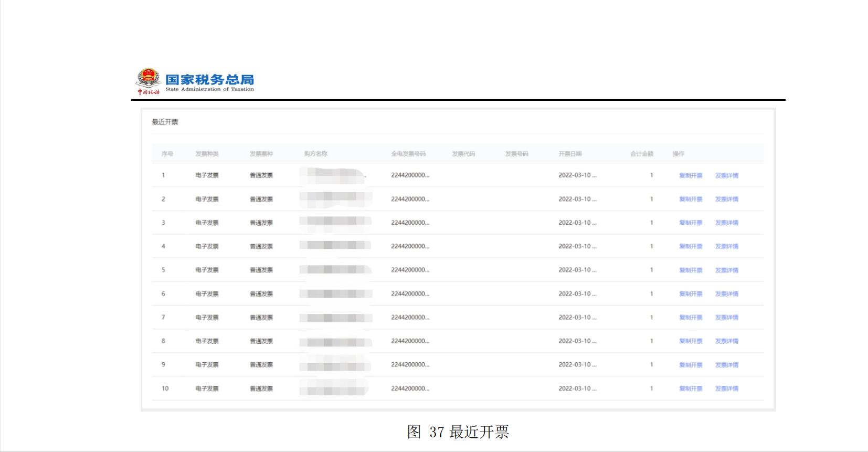This screenshot has height=452, width=868.
Task: Click the 合计金额 column header
Action: point(642,154)
